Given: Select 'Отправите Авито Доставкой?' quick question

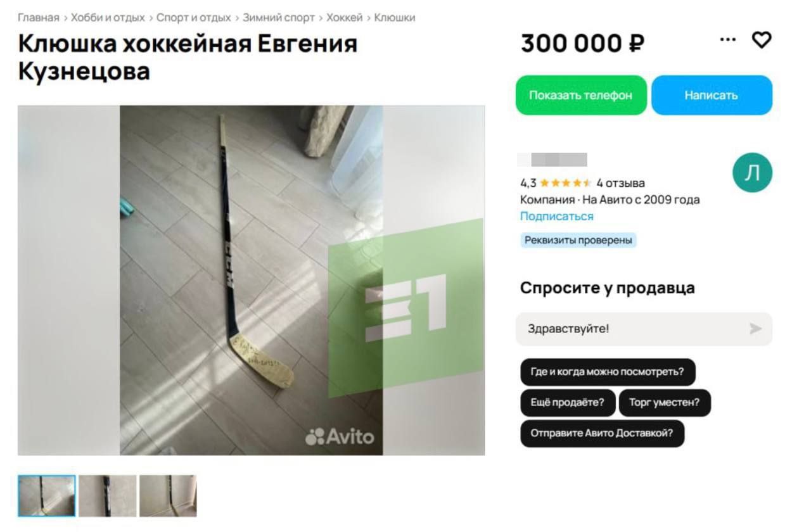Looking at the screenshot, I should tap(602, 434).
